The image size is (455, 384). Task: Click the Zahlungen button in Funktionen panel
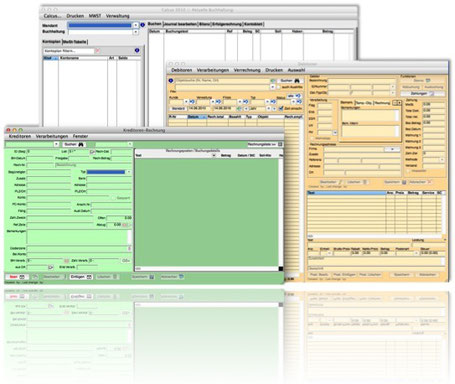(x=422, y=94)
